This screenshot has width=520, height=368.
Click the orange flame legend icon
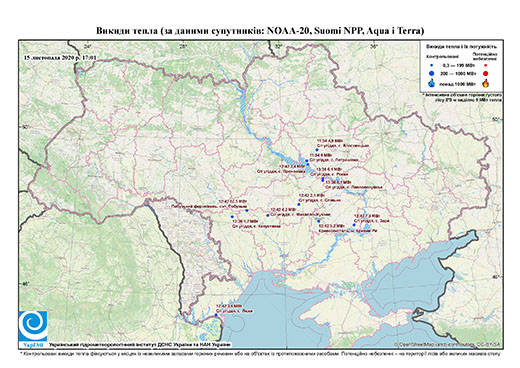click(x=486, y=83)
